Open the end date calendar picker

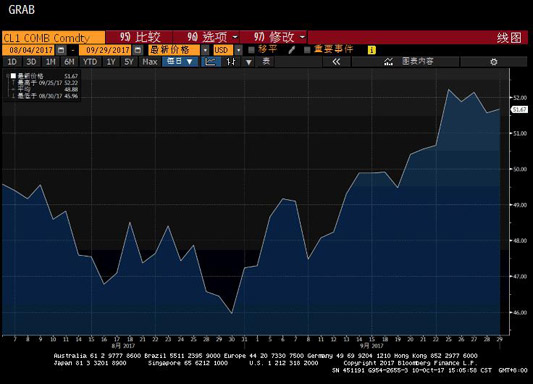point(138,50)
